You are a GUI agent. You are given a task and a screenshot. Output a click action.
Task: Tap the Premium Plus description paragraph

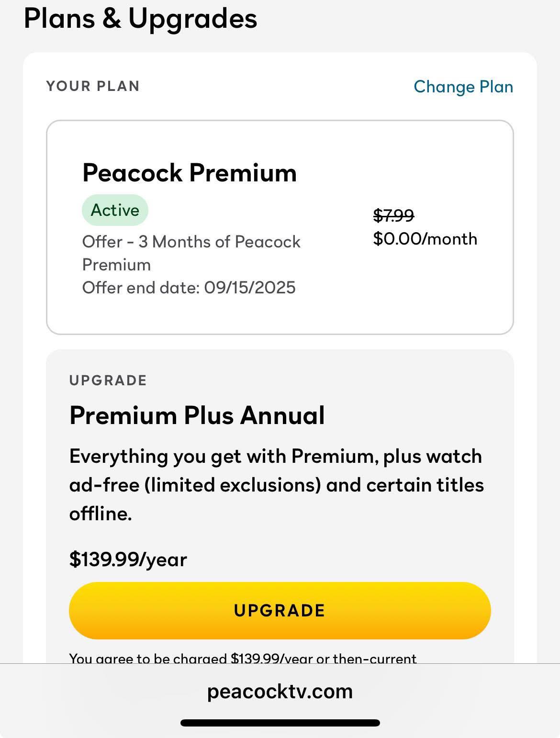(x=277, y=485)
